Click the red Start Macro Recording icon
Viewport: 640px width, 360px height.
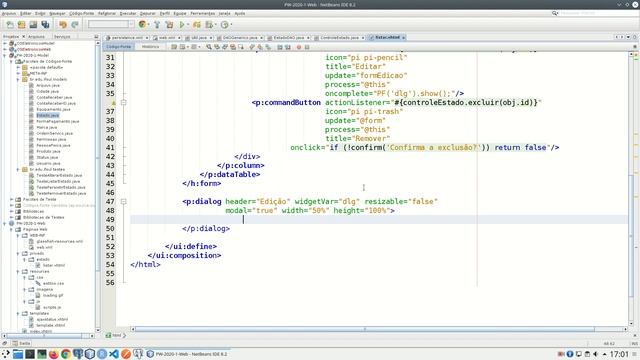coord(299,47)
